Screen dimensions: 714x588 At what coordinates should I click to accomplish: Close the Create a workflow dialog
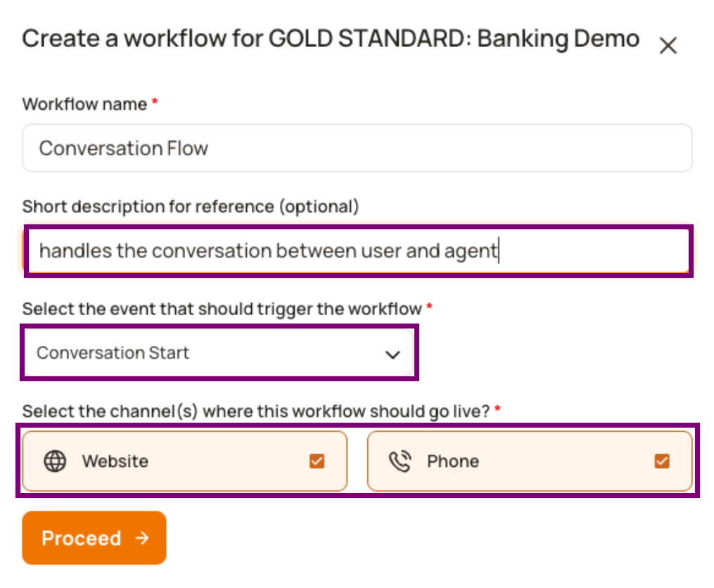click(668, 46)
